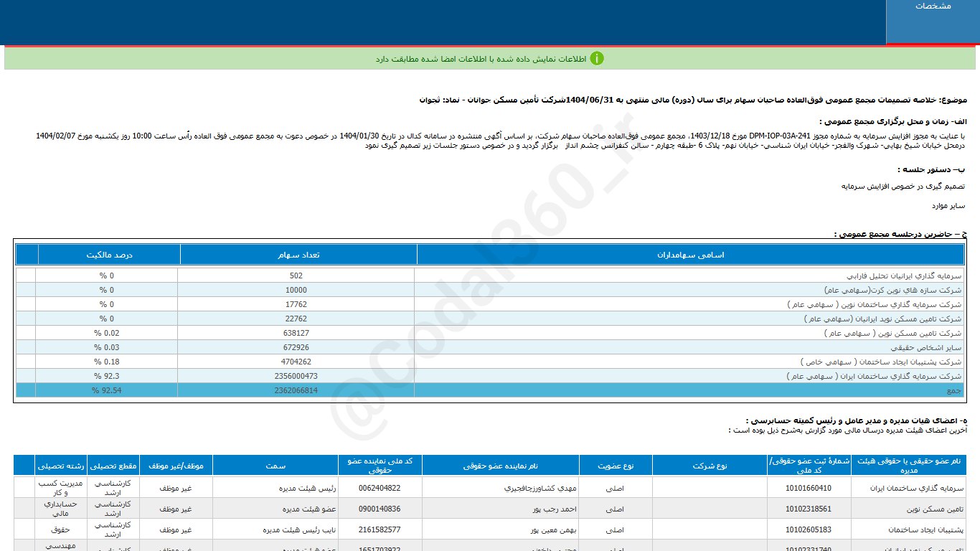This screenshot has height=551, width=980.
Task: Click board table header 'نام عضو حقیقی یا حقوقی هیئت مدیره'
Action: point(908,466)
